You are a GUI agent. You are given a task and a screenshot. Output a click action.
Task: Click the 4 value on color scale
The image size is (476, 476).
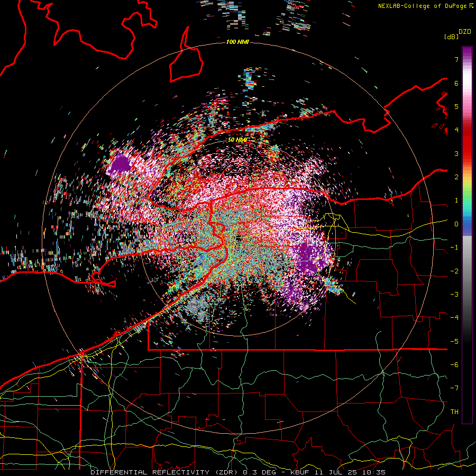[x=456, y=130]
